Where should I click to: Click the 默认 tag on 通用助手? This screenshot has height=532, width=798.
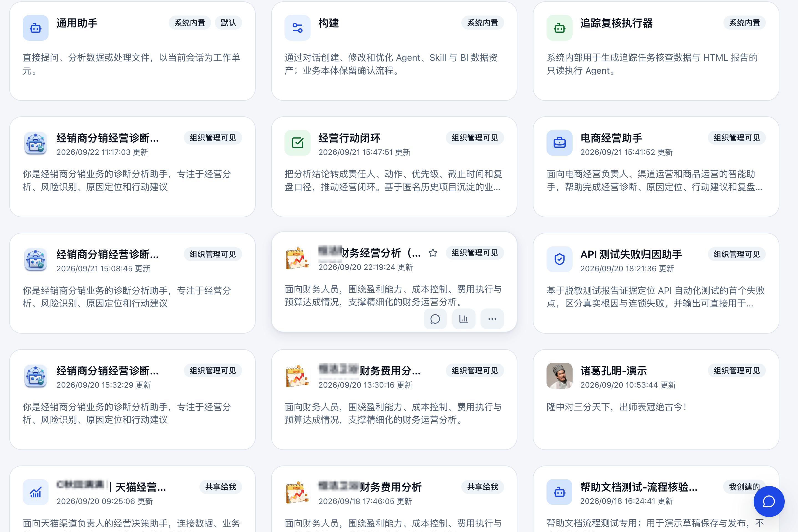[x=228, y=23]
